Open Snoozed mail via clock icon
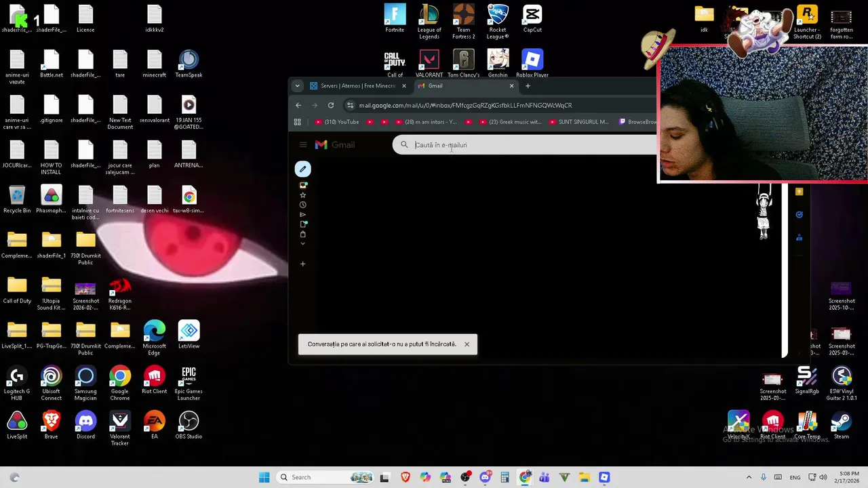This screenshot has height=488, width=868. [303, 205]
